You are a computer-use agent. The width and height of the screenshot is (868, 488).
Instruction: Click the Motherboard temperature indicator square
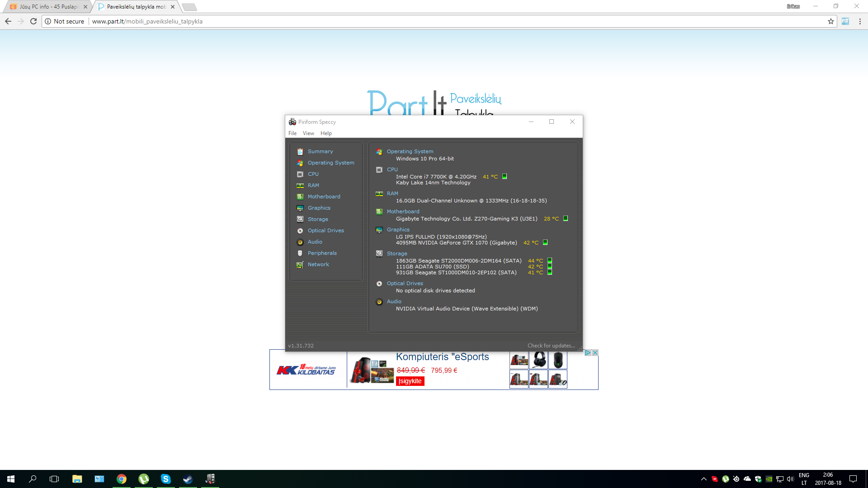pyautogui.click(x=566, y=218)
